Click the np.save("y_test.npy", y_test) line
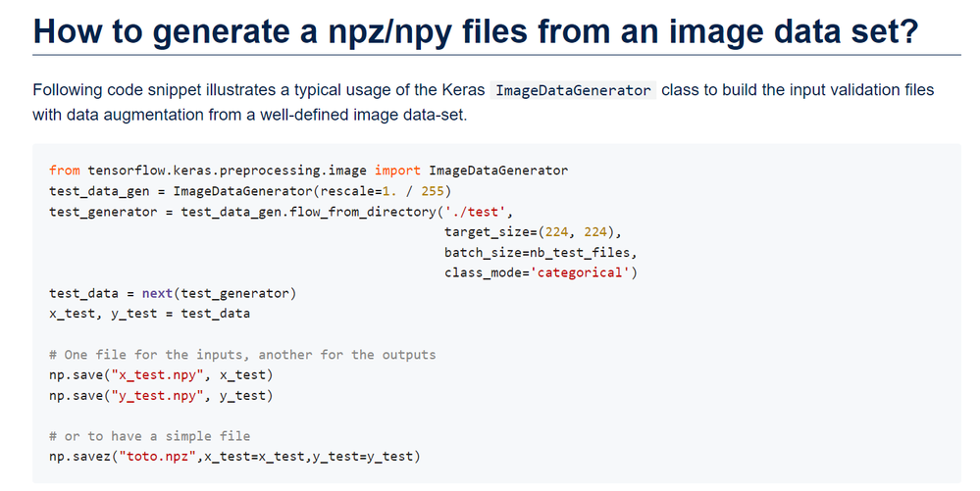 pos(161,395)
